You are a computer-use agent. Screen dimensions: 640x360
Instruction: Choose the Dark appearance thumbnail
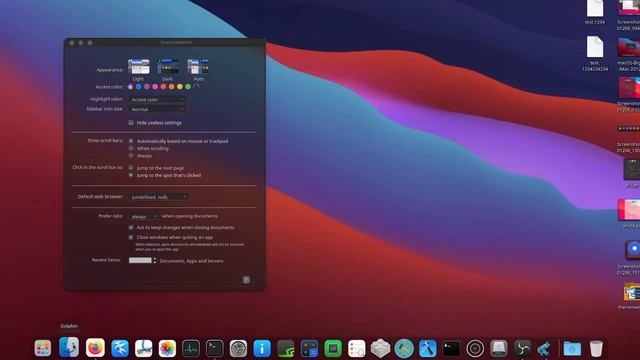click(168, 67)
